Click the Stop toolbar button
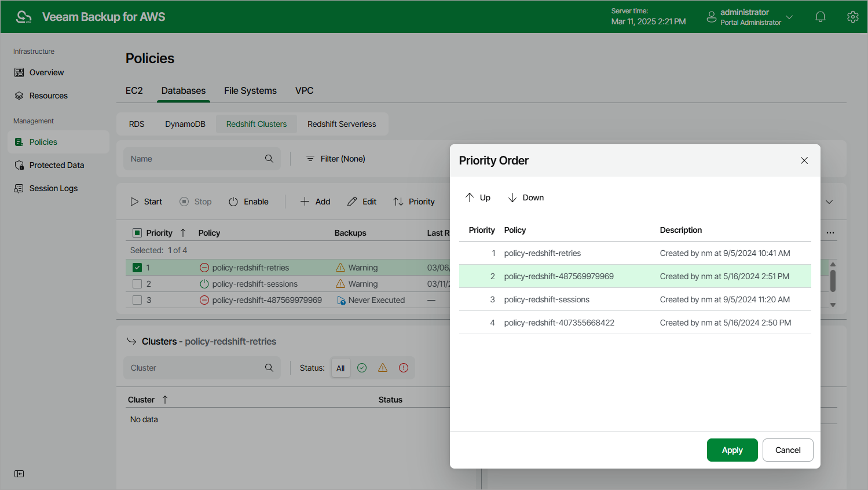 (x=196, y=202)
